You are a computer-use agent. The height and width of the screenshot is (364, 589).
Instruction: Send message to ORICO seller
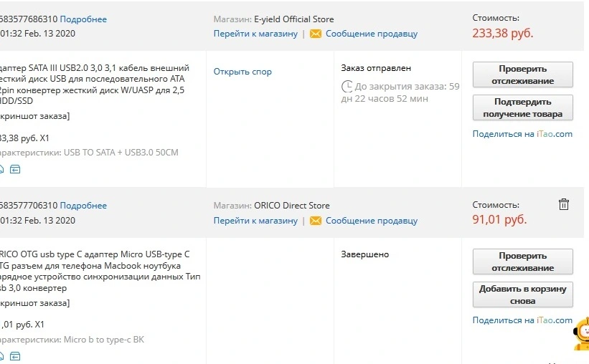point(372,221)
